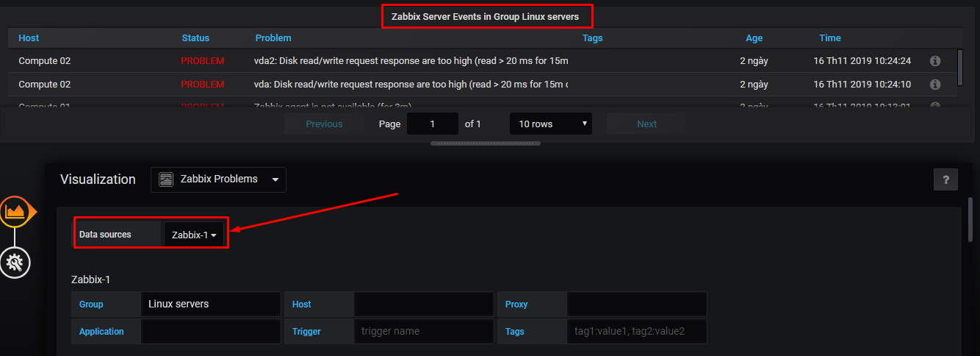
Task: Click the panel title Zabbix Server Events
Action: tap(485, 15)
